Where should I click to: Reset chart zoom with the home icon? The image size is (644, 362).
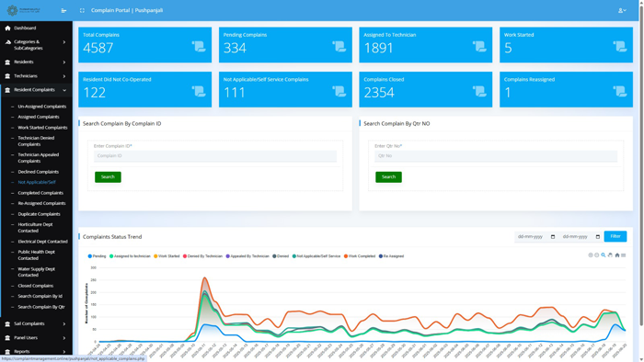(617, 255)
